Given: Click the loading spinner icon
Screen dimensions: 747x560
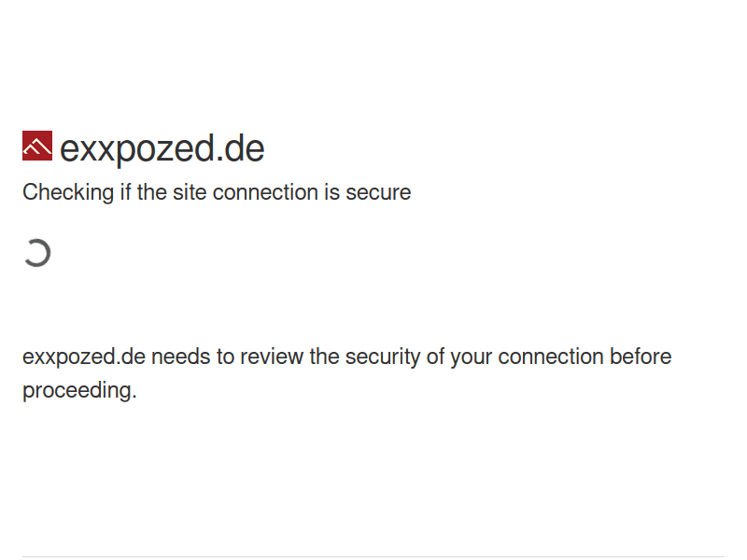Looking at the screenshot, I should click(x=36, y=253).
